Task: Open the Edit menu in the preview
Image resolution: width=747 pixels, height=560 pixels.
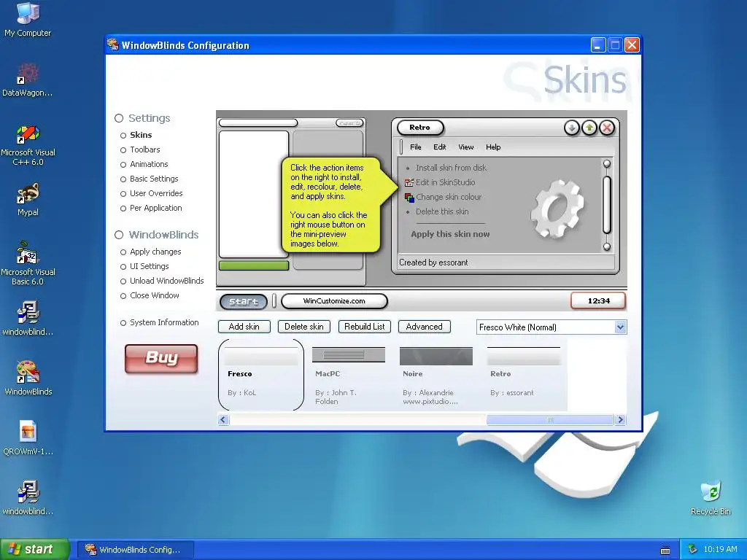Action: click(x=439, y=147)
